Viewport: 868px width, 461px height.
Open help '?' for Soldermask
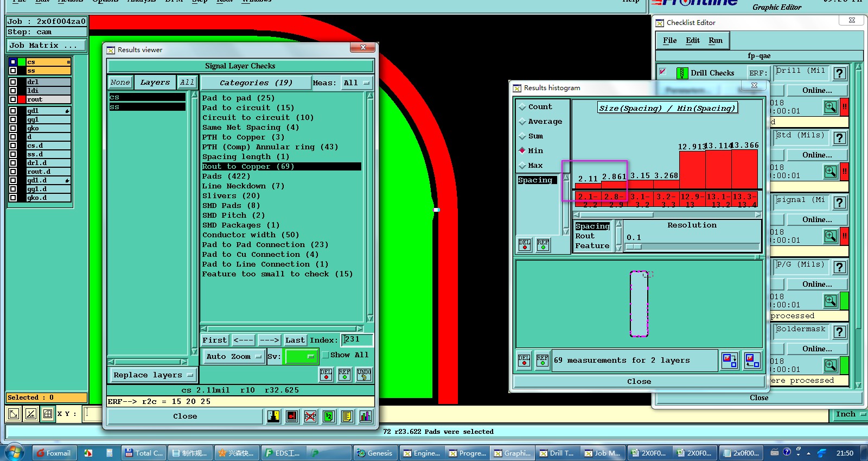(x=840, y=332)
